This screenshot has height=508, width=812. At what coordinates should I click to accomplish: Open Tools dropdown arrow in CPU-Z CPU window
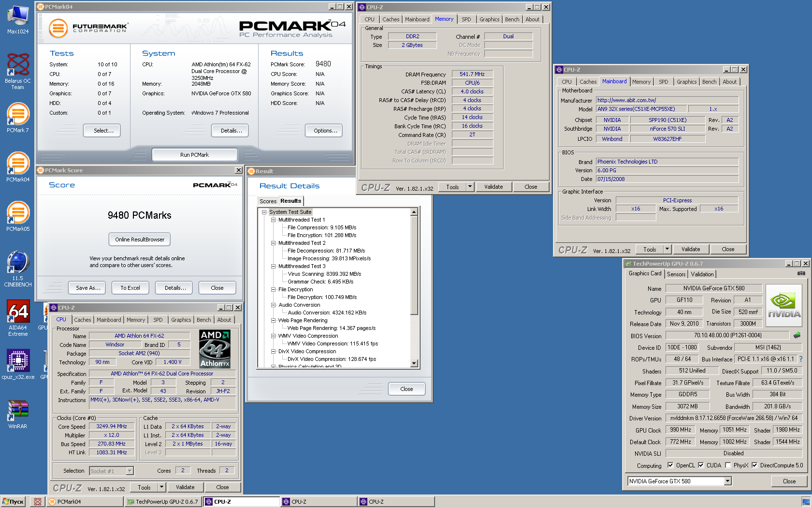point(161,487)
